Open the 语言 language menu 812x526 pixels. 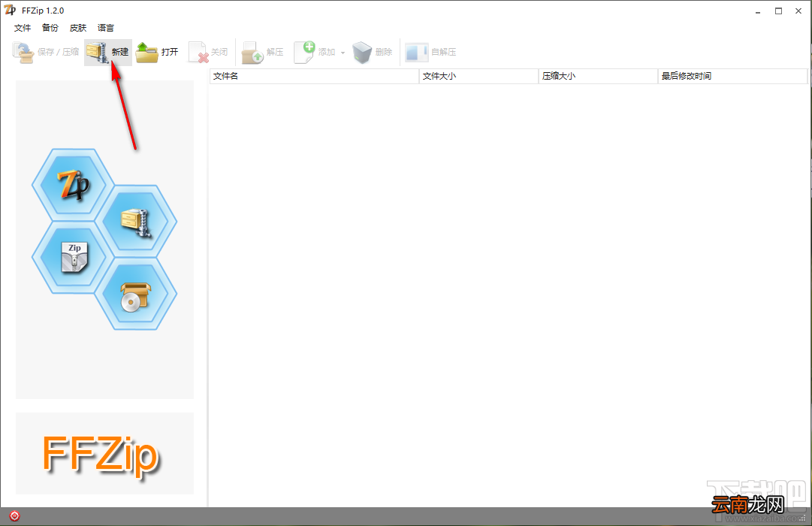106,28
